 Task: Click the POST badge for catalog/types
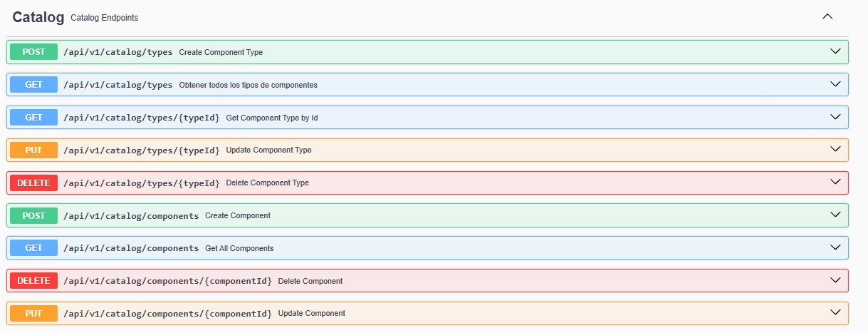(33, 52)
